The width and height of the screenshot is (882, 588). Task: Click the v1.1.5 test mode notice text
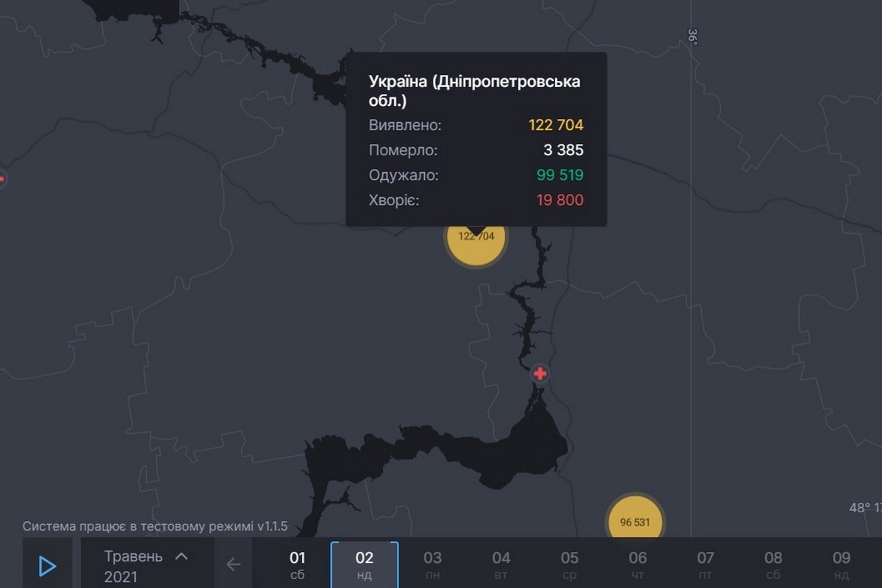click(154, 526)
